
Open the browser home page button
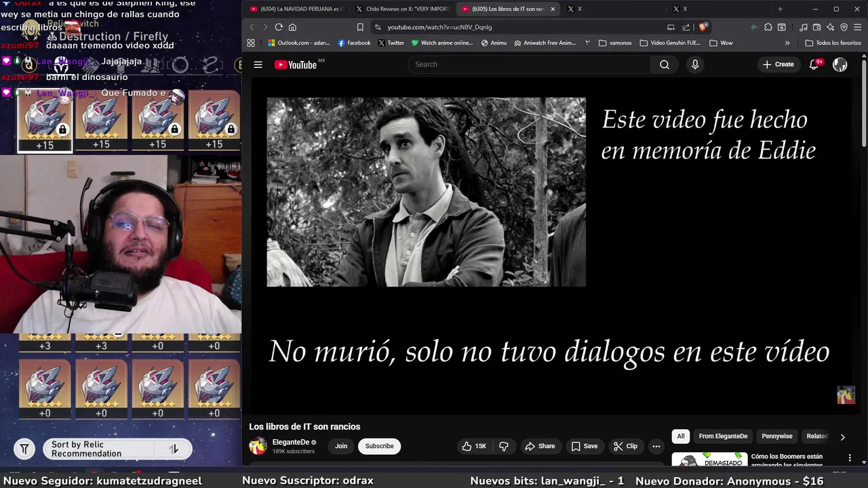pyautogui.click(x=292, y=27)
